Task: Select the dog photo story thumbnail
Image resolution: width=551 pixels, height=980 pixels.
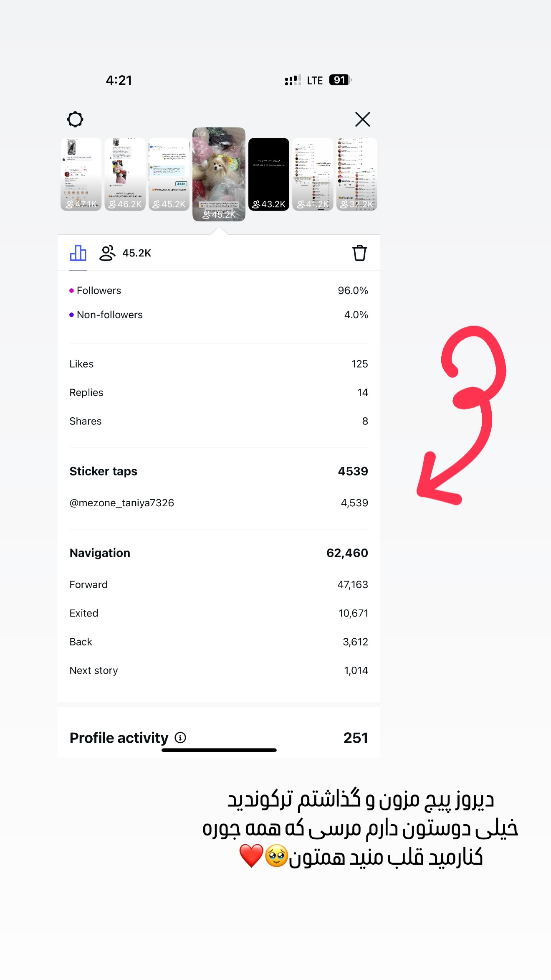Action: [x=219, y=174]
